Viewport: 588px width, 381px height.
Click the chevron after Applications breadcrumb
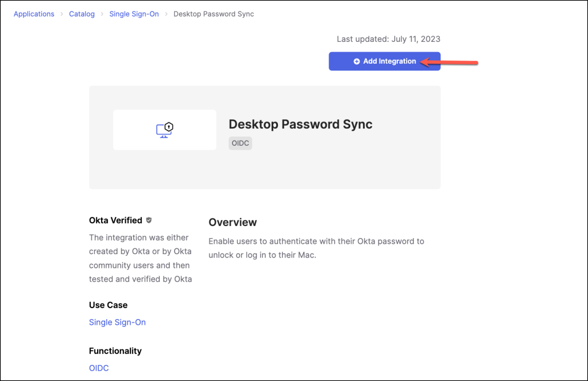point(62,14)
